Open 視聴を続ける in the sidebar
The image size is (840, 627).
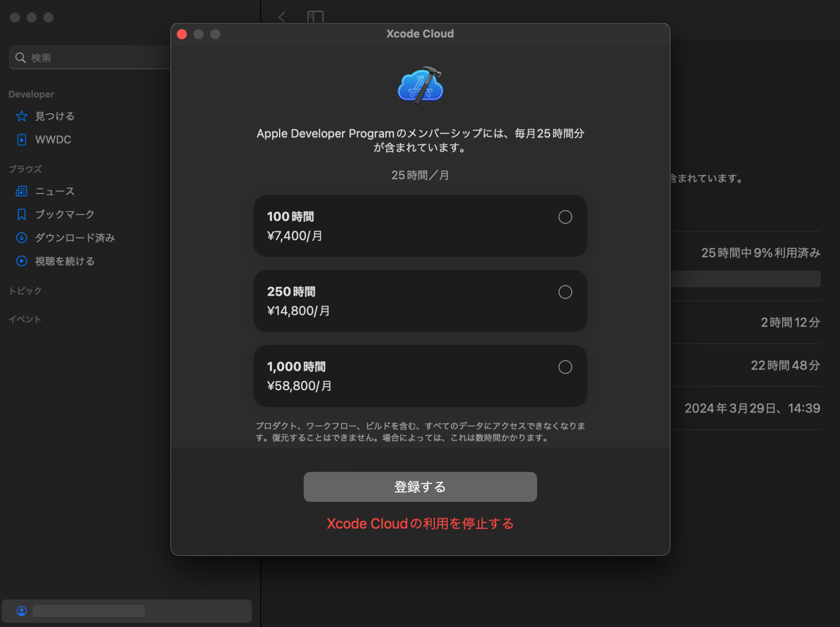click(65, 261)
